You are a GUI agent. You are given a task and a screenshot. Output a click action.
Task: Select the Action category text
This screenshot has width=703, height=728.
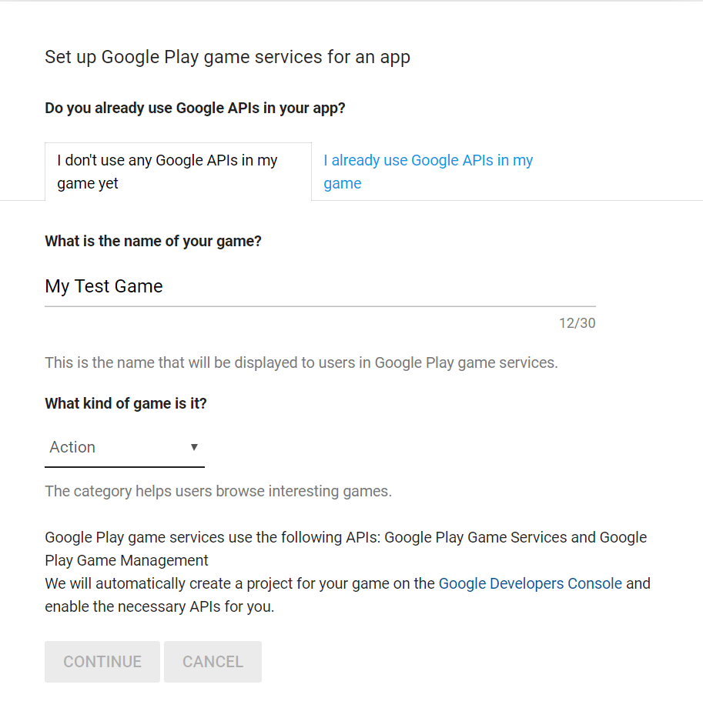[x=72, y=447]
